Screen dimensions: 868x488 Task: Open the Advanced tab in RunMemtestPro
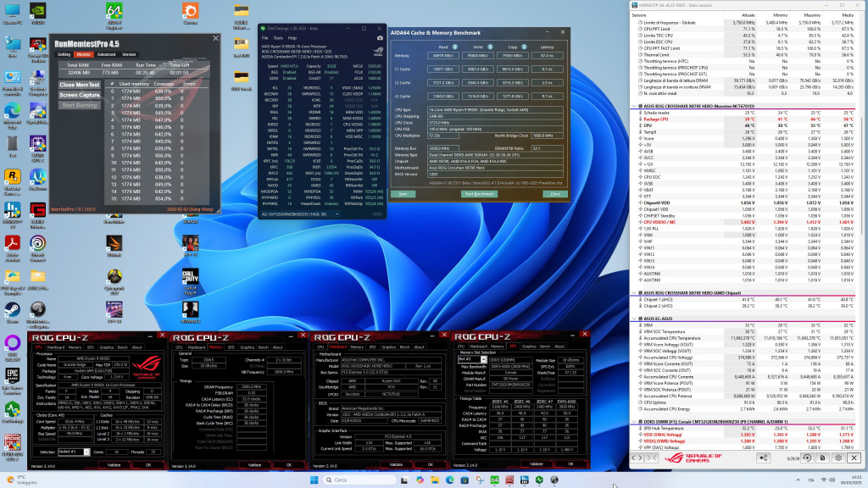click(x=106, y=54)
